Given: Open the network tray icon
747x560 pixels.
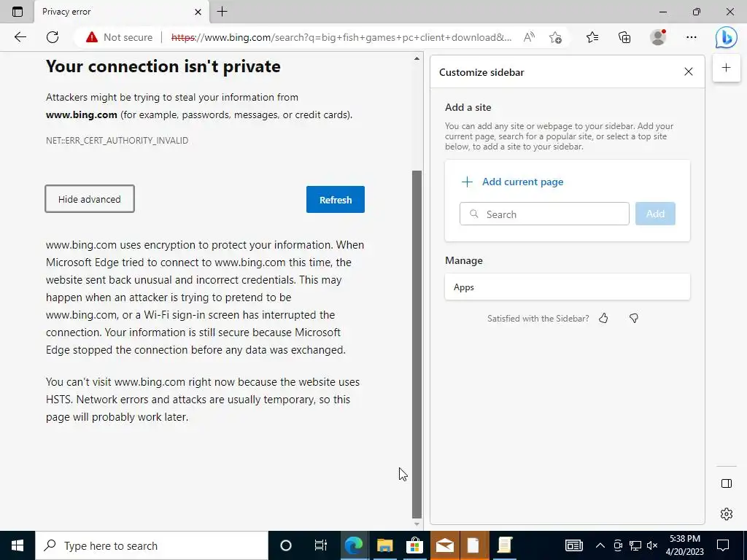Looking at the screenshot, I should (635, 545).
